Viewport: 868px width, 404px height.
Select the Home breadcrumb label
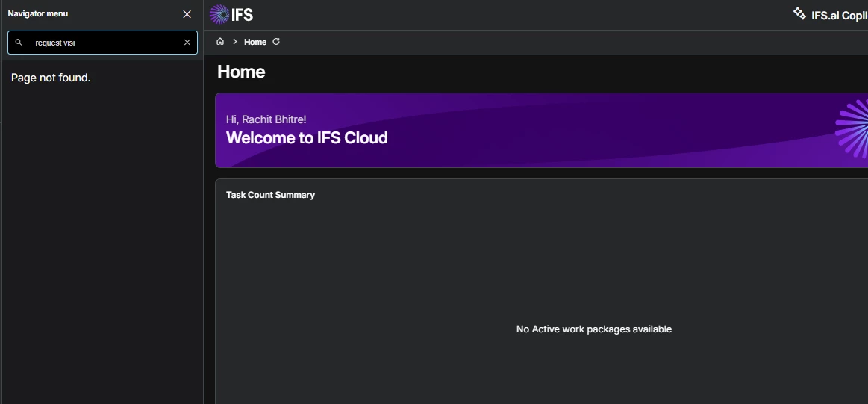point(255,42)
